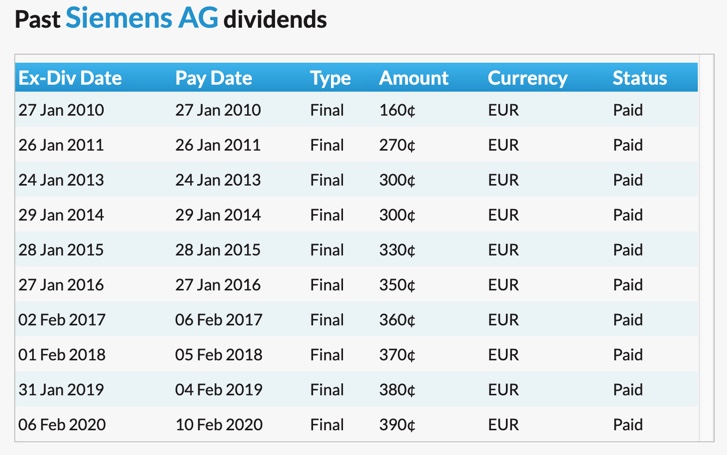Select the 27 Jan 2010 ex-div date cell

coord(61,110)
